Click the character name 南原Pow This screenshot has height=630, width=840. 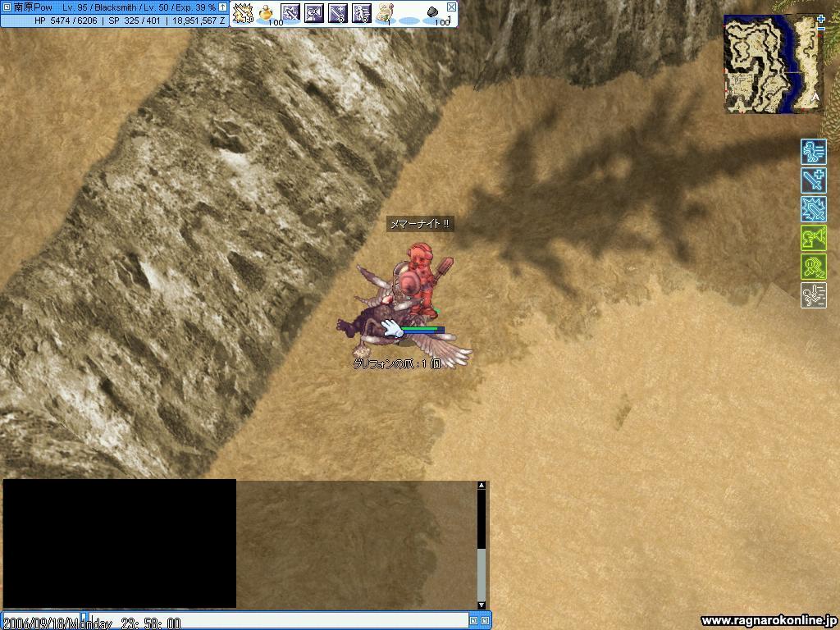pyautogui.click(x=32, y=7)
